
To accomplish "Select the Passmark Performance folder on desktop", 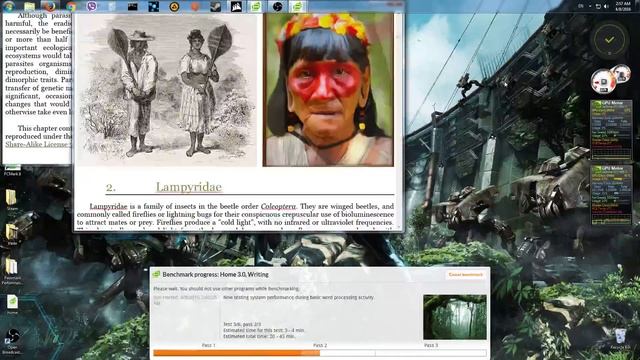I will tap(12, 271).
